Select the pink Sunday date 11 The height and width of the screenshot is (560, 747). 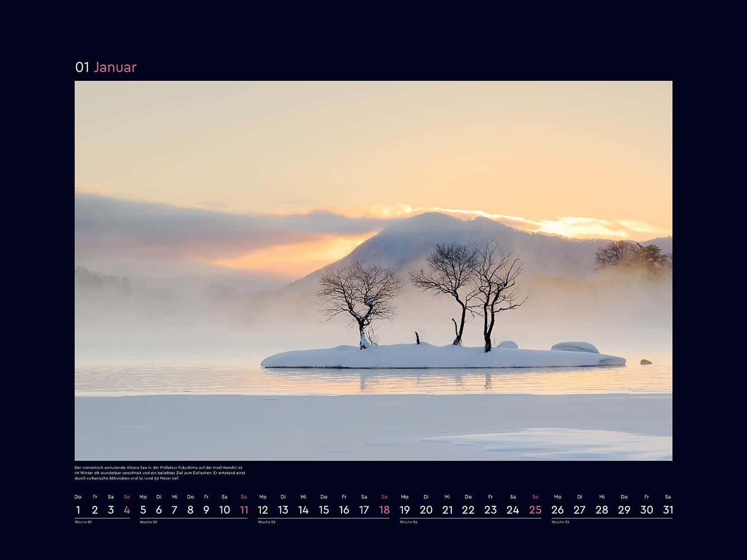tap(244, 510)
